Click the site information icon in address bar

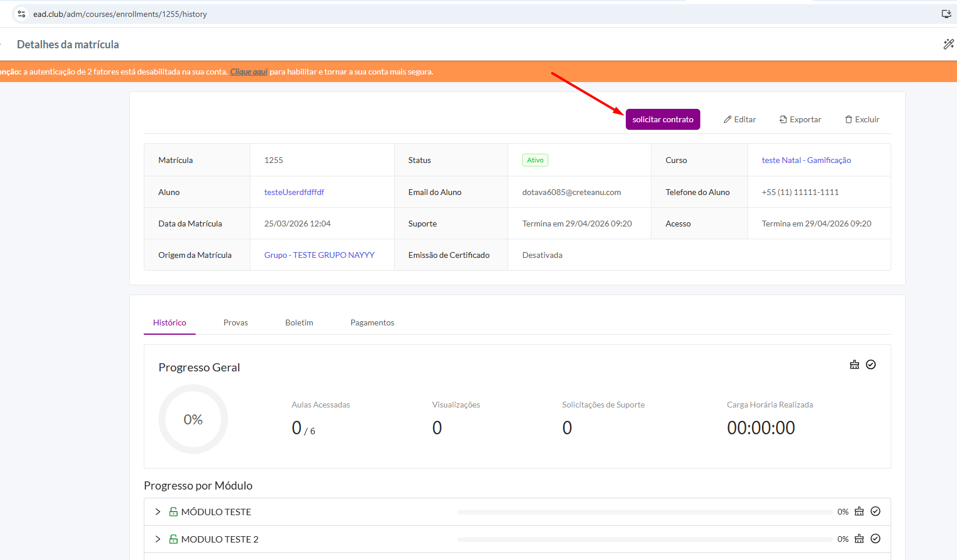22,14
